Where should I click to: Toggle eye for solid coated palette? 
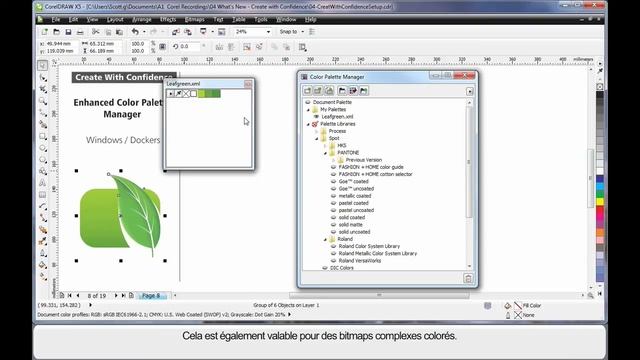click(x=333, y=218)
